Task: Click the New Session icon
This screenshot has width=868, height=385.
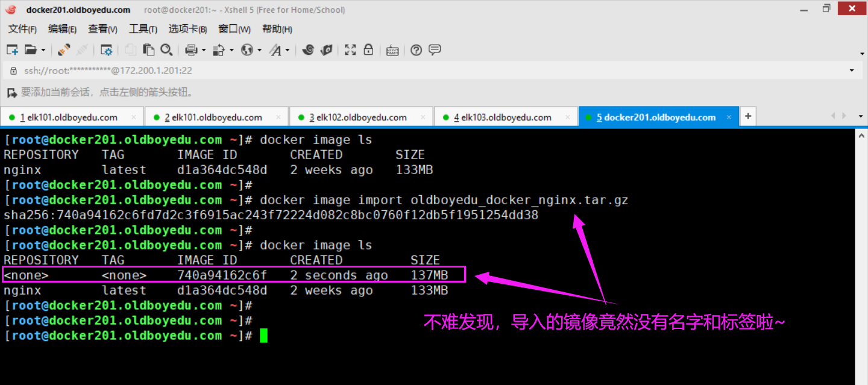Action: coord(12,50)
